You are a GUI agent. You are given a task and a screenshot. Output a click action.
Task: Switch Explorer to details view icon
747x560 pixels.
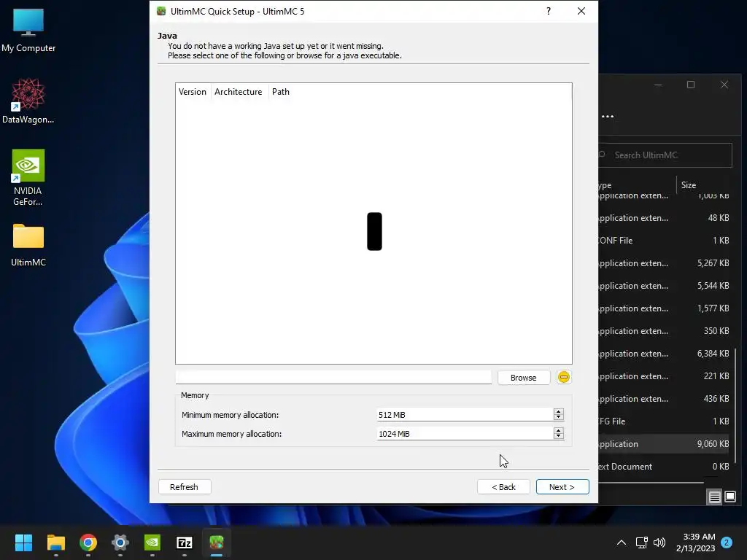click(x=715, y=497)
